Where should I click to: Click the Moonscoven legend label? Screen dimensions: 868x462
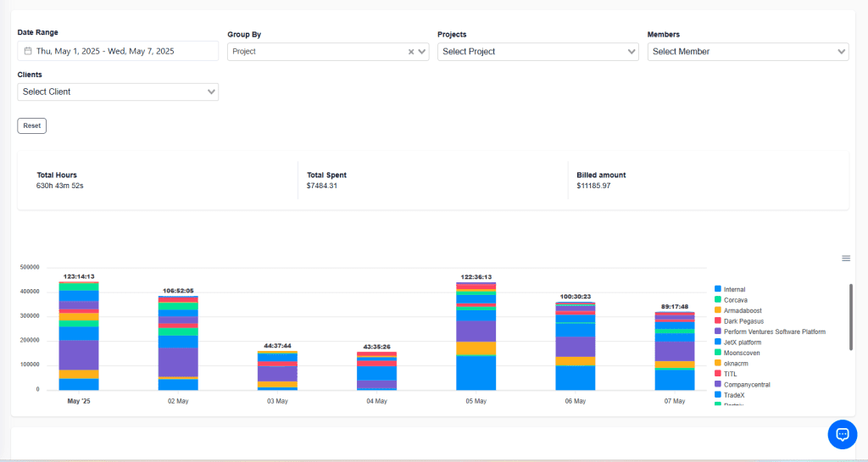742,353
